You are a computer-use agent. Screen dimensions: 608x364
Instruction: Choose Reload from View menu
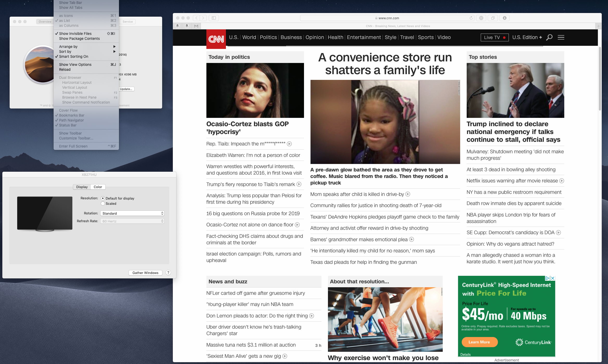click(86, 69)
